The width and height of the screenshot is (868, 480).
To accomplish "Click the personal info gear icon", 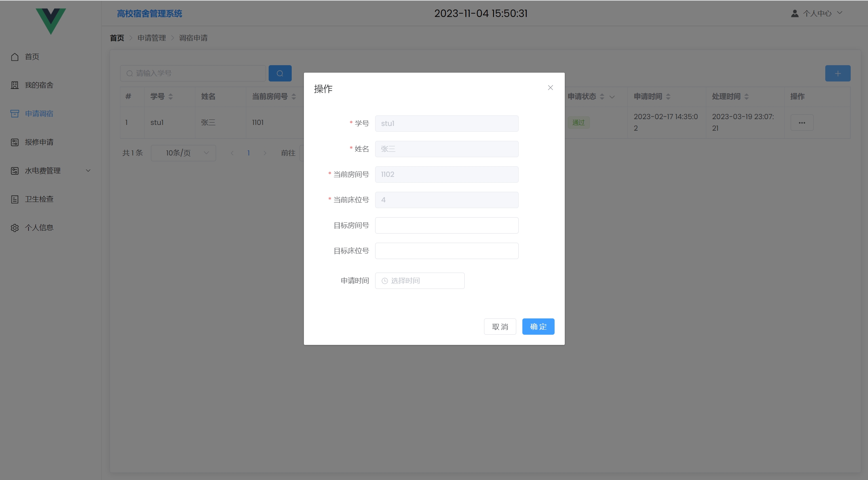I will (x=15, y=228).
